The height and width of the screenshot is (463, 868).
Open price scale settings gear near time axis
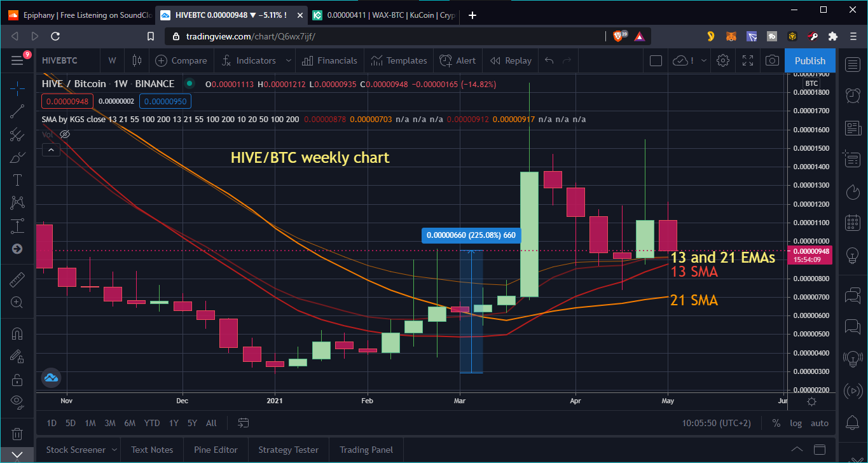point(811,401)
